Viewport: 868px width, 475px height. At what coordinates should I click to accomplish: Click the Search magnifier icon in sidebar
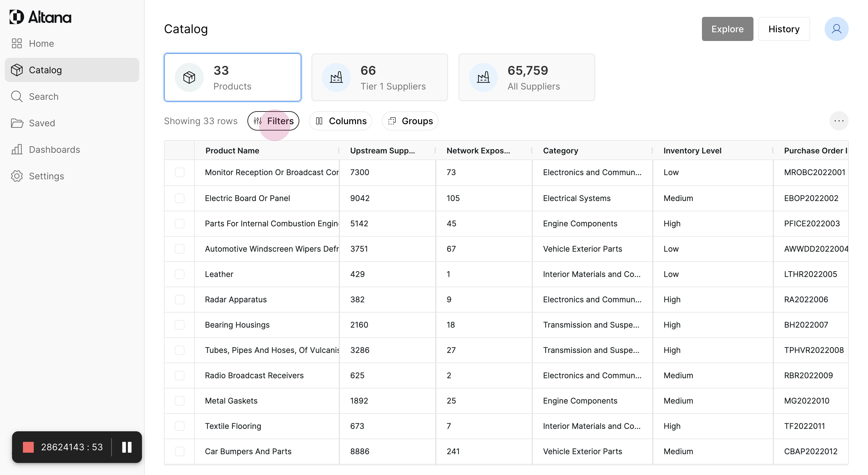pos(17,97)
